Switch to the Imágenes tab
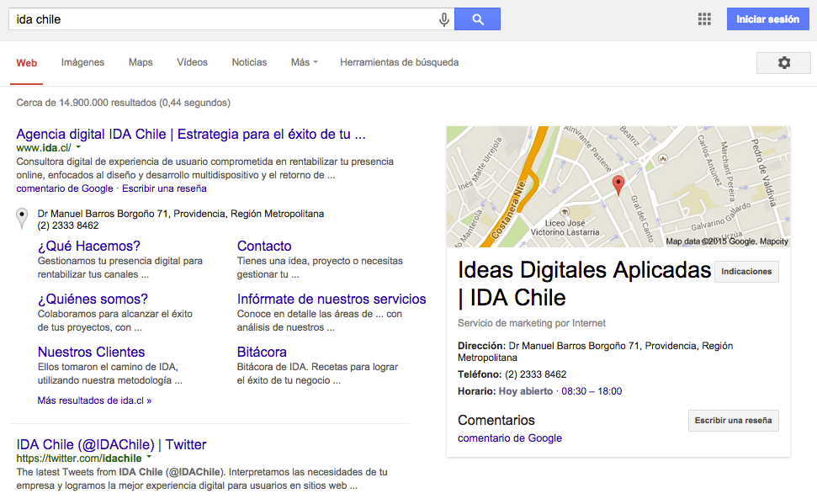Viewport: 817px width, 504px height. (x=82, y=62)
